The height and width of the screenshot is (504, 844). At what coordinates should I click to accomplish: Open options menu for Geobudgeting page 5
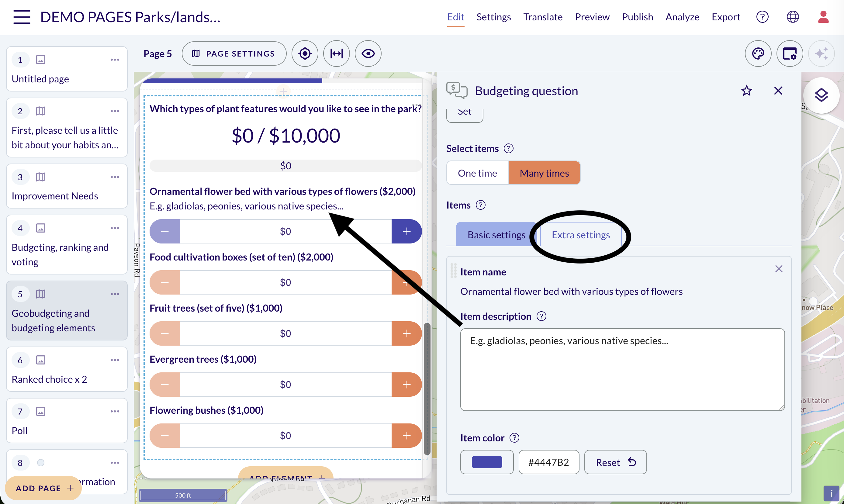(115, 294)
